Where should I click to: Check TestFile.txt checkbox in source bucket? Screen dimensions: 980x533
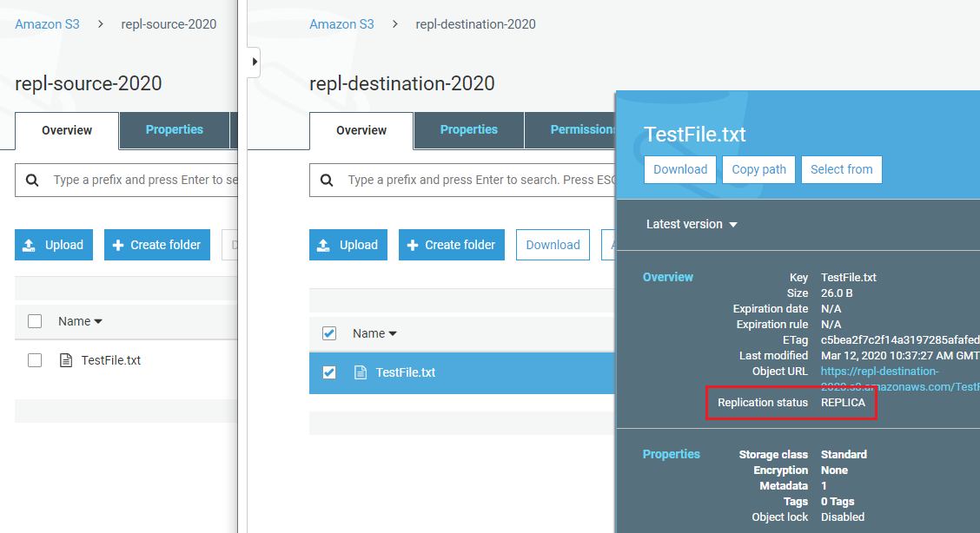(x=35, y=361)
